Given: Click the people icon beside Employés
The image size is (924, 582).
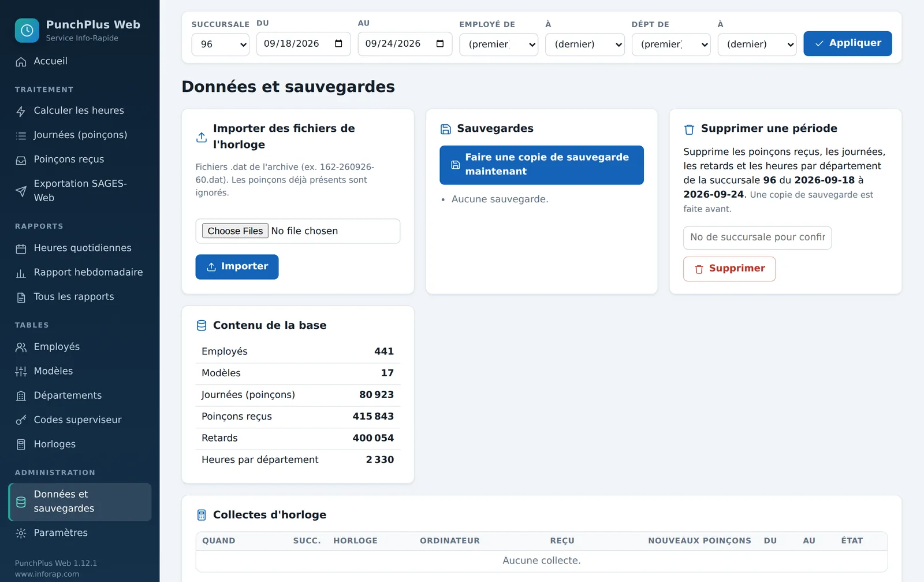Looking at the screenshot, I should point(21,347).
